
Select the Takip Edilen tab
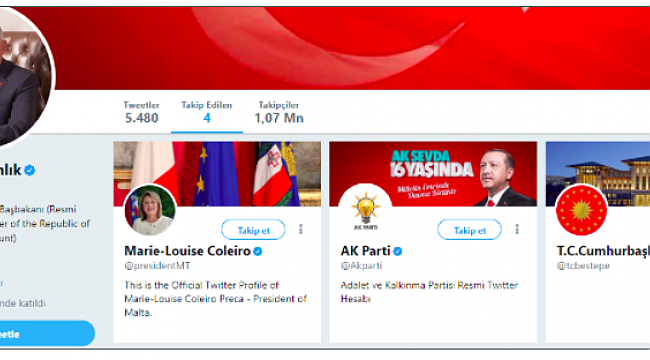point(206,112)
